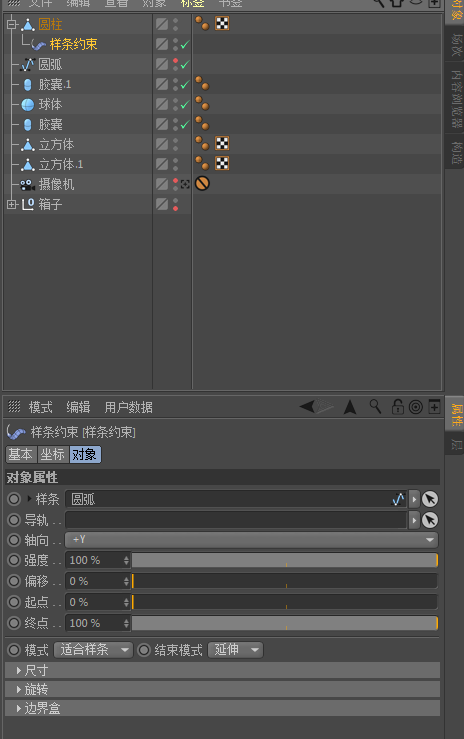Select the phong tag on 胶囊.1
Image resolution: width=464 pixels, height=739 pixels.
203,83
